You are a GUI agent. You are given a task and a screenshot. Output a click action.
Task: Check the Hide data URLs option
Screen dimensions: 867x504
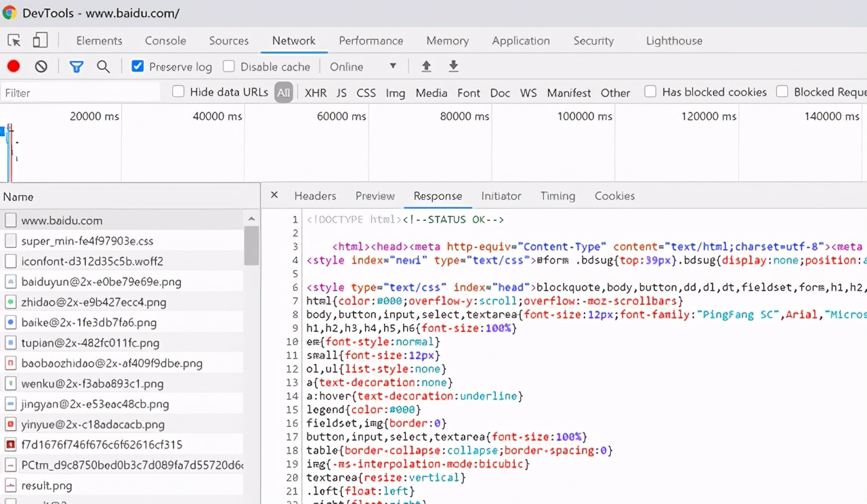tap(178, 91)
